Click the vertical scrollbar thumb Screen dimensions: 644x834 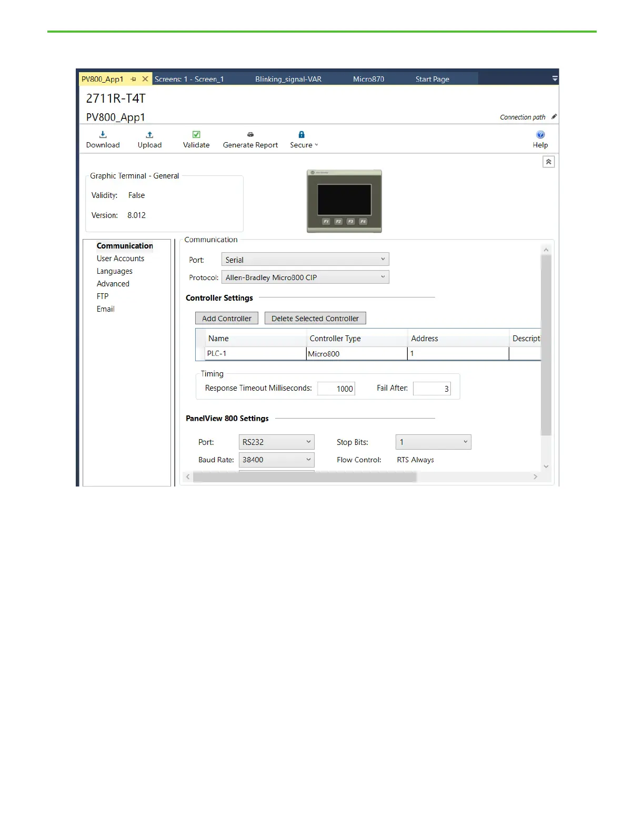click(x=546, y=345)
